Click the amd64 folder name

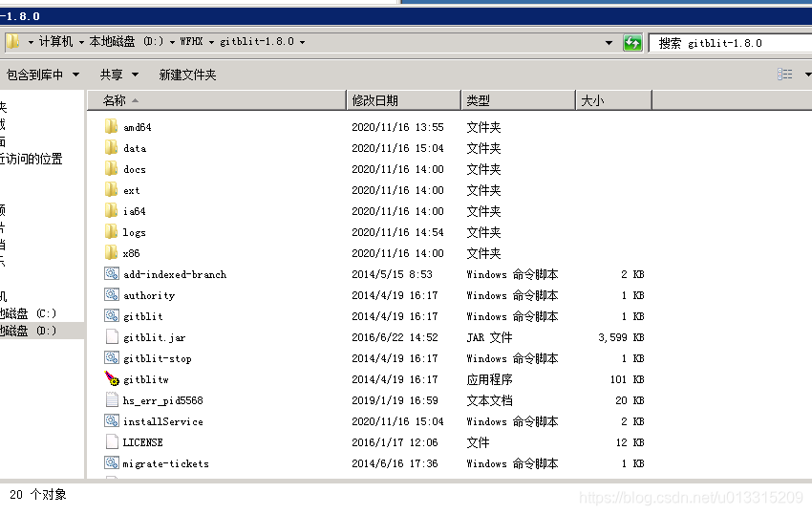138,127
